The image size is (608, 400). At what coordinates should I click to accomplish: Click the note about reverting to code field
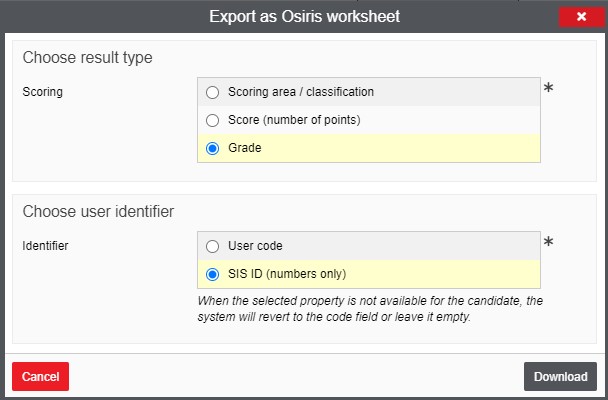(x=370, y=309)
